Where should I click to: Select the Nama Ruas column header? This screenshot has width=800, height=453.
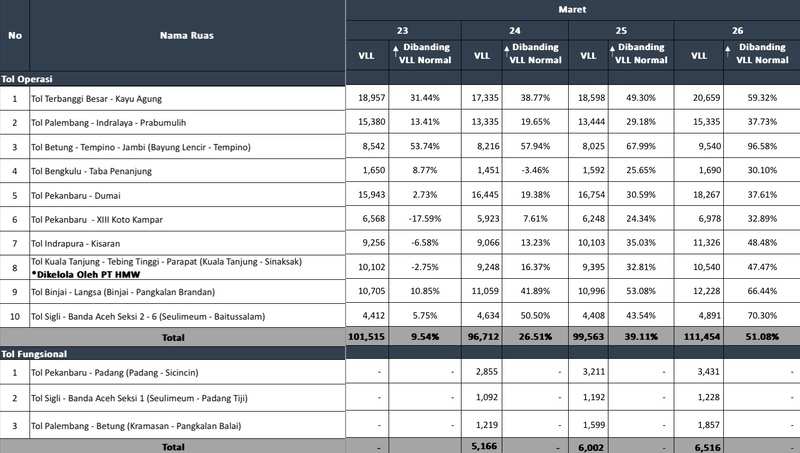coord(187,35)
